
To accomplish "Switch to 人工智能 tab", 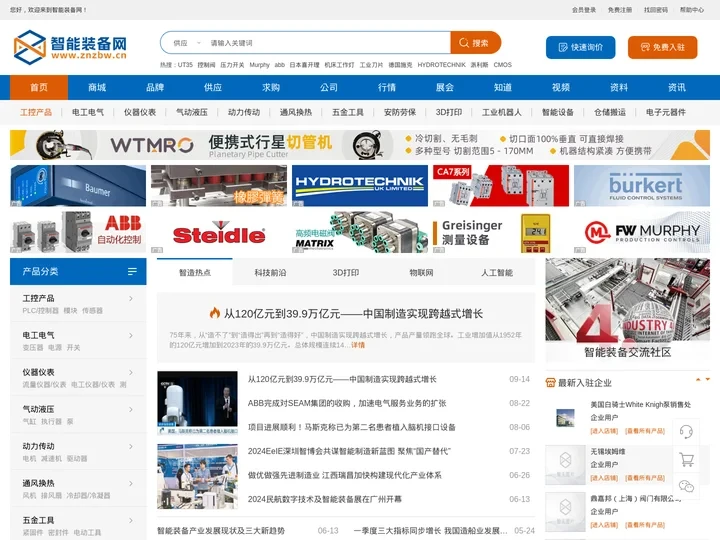I will pos(497,272).
